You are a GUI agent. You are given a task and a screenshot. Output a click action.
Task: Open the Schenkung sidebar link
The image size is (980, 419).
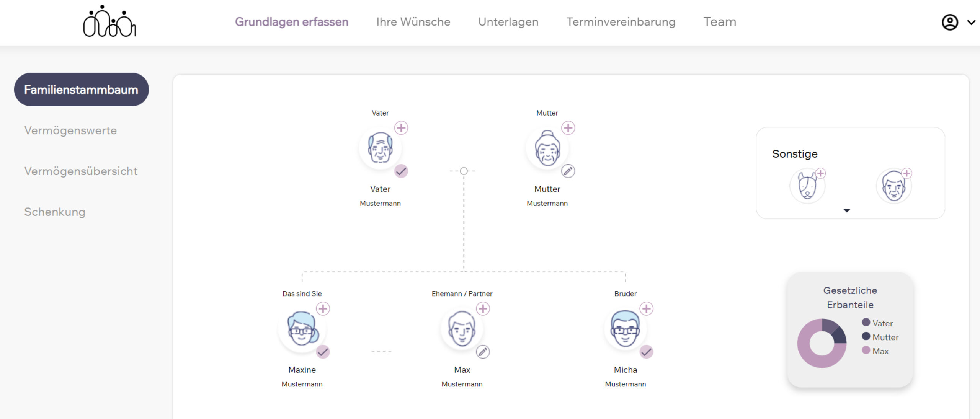point(55,212)
